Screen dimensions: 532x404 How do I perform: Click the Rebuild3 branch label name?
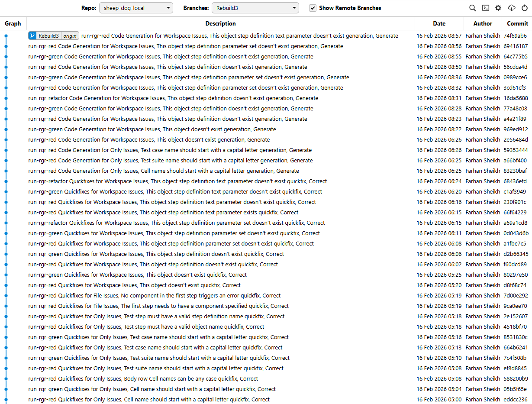pyautogui.click(x=48, y=36)
